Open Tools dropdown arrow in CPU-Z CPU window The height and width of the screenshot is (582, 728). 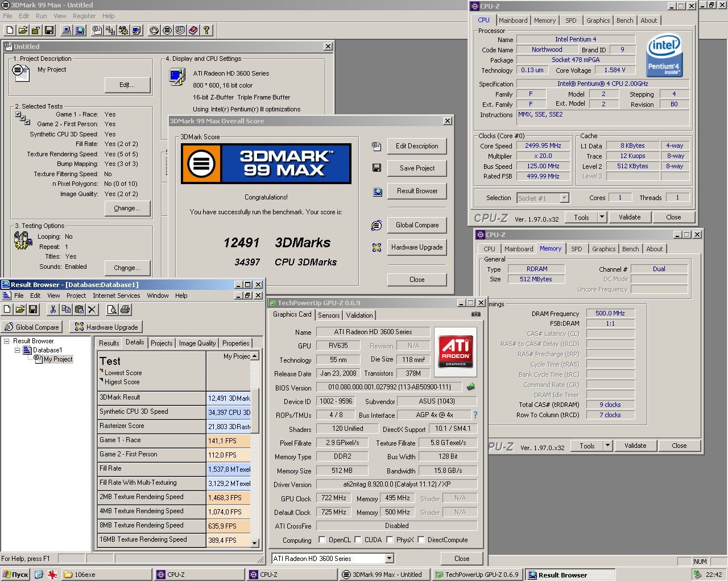click(602, 217)
